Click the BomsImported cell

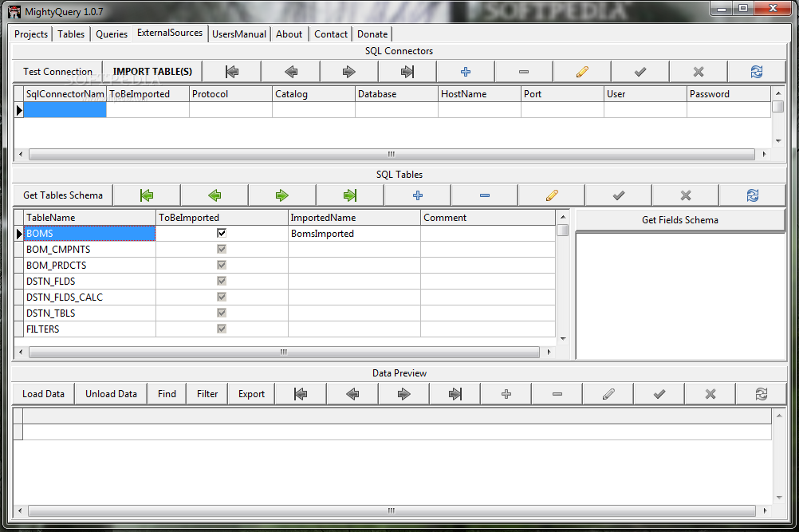click(354, 234)
